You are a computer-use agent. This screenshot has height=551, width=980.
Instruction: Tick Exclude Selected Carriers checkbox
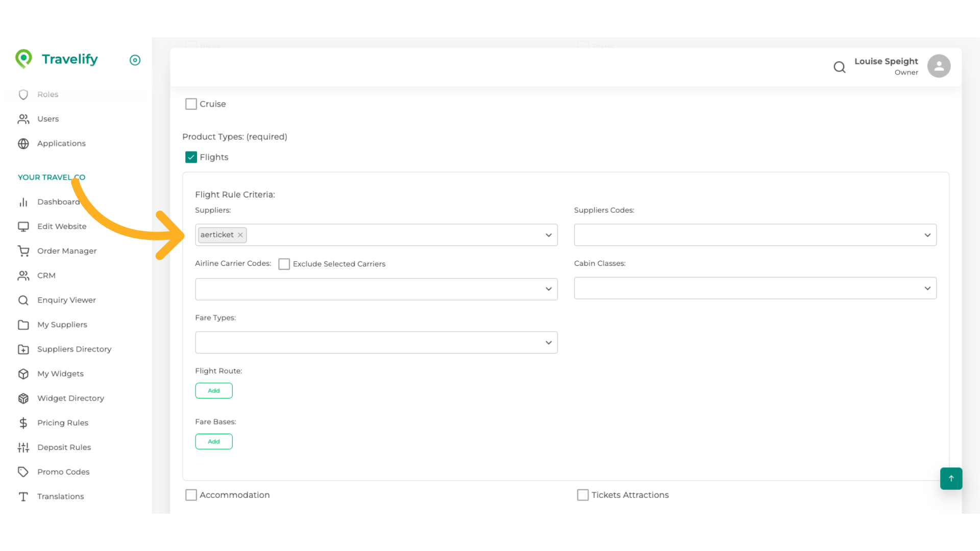tap(284, 264)
